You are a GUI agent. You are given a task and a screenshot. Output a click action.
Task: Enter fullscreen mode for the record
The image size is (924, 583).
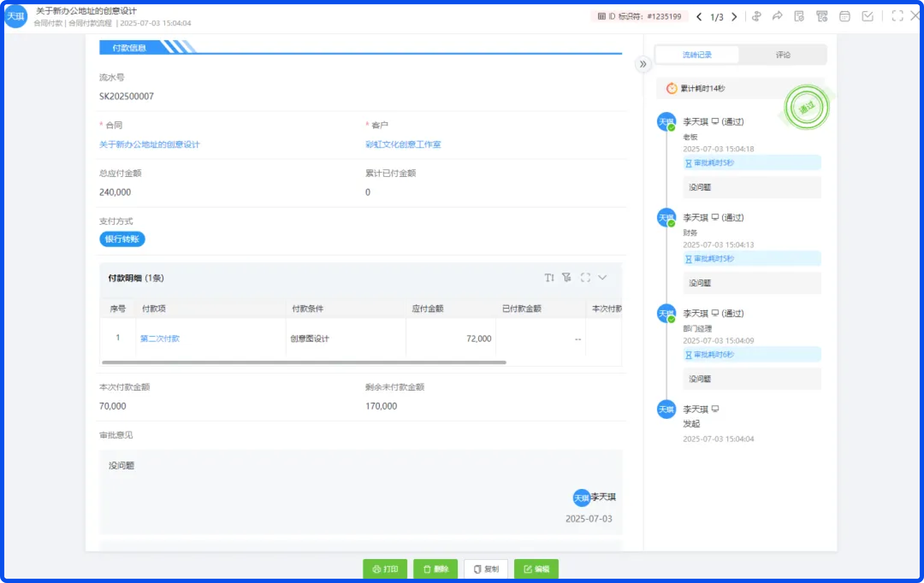coord(897,16)
